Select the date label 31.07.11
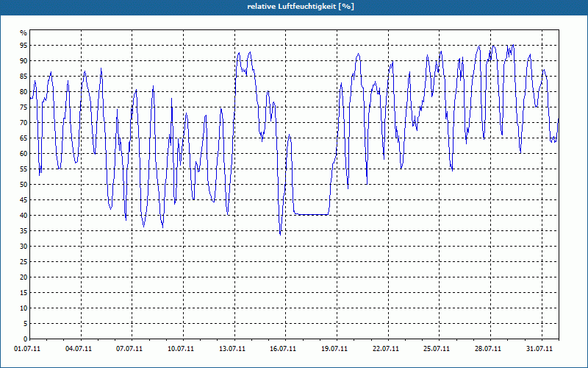588x368 pixels. click(x=539, y=349)
